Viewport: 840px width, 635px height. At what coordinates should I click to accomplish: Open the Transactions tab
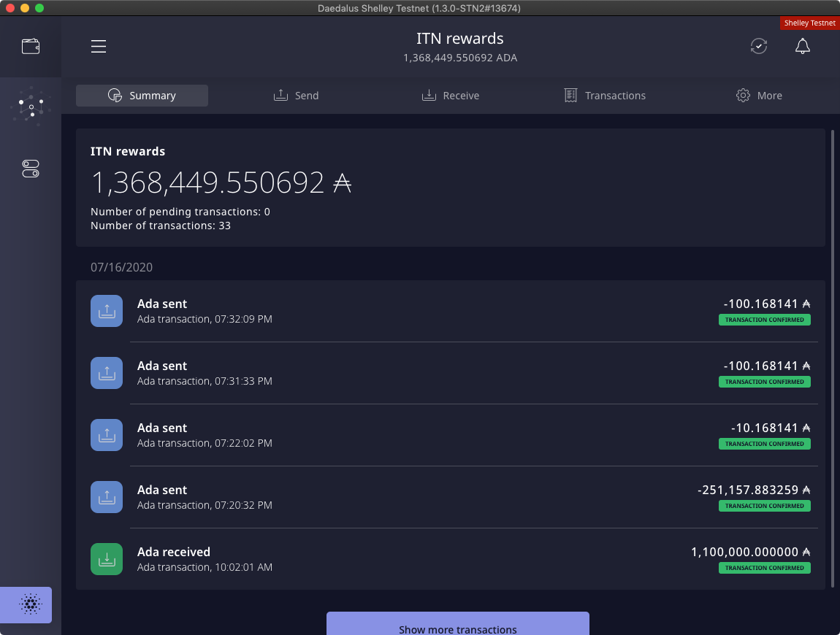point(605,96)
